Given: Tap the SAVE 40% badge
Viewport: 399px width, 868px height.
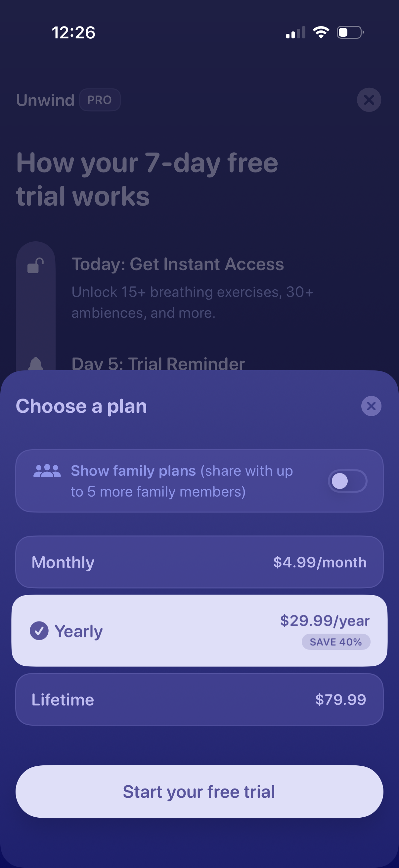Looking at the screenshot, I should click(x=336, y=642).
